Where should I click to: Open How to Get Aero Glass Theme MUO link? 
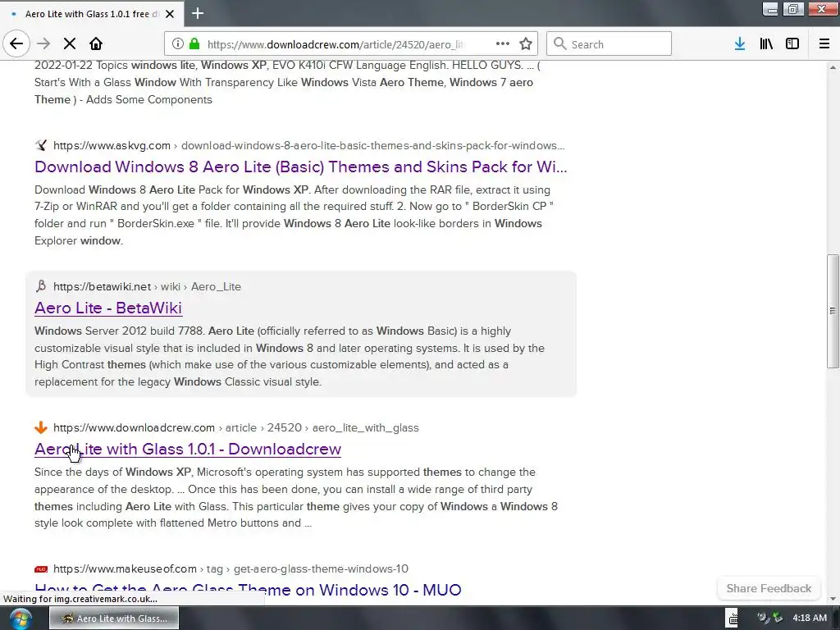248,590
